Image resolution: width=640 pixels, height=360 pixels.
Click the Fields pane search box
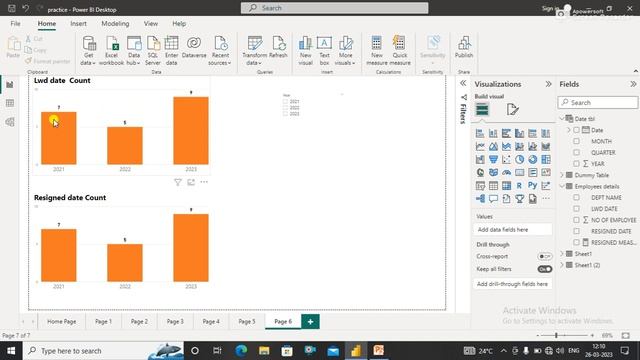[598, 102]
